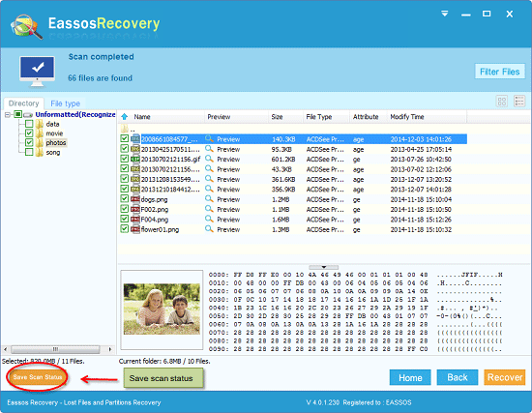Image resolution: width=532 pixels, height=413 pixels.
Task: Select the file F002.png name
Action: click(155, 209)
